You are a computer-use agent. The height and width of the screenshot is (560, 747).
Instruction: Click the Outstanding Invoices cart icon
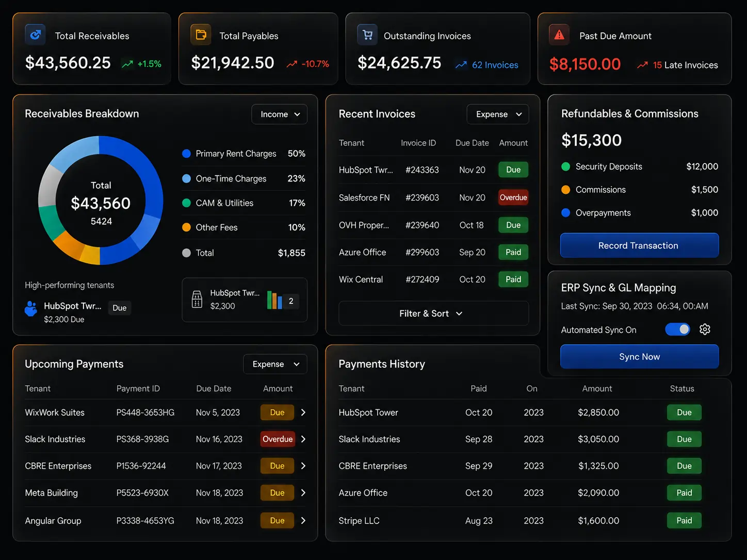(x=367, y=35)
